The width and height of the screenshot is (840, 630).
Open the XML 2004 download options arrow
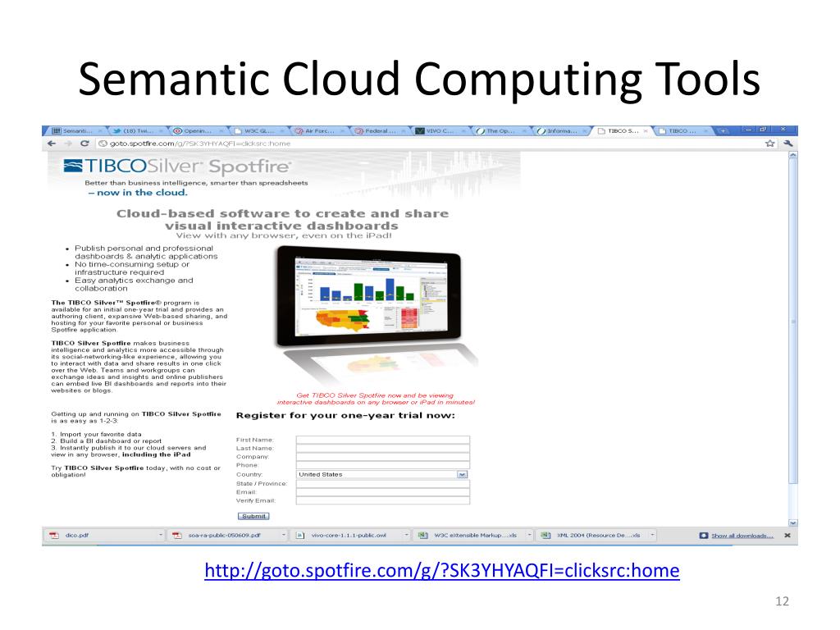(652, 535)
